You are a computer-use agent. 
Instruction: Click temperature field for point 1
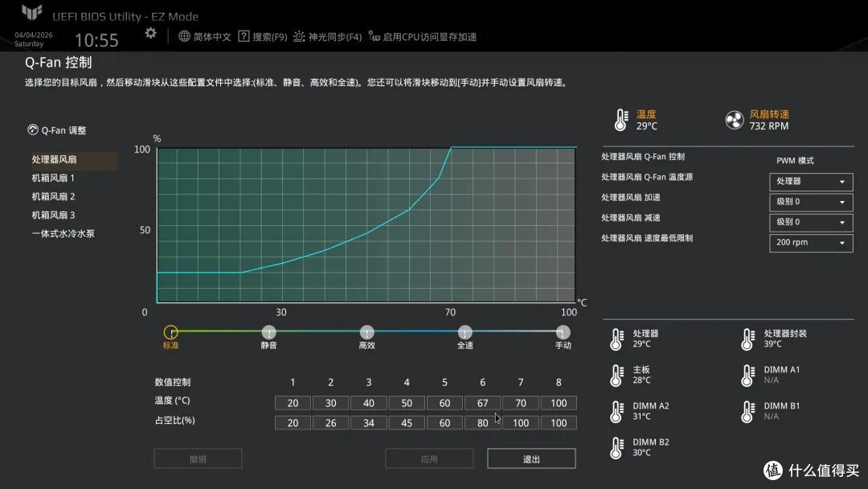293,403
